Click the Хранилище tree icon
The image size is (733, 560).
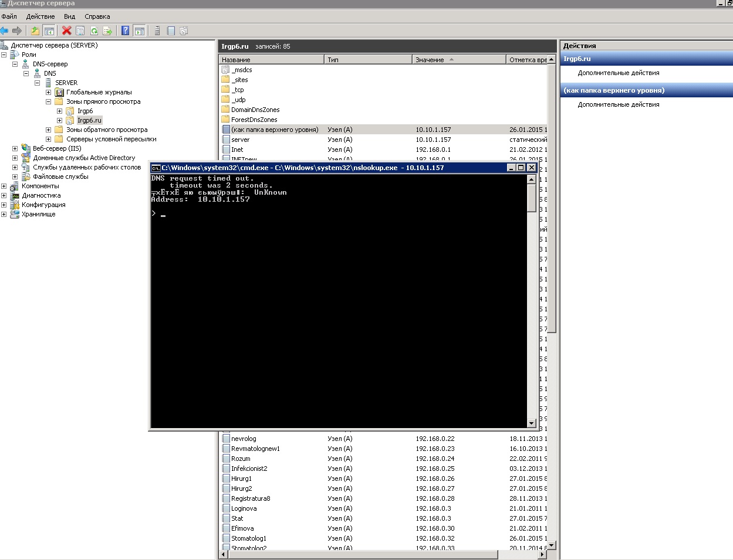tap(15, 214)
